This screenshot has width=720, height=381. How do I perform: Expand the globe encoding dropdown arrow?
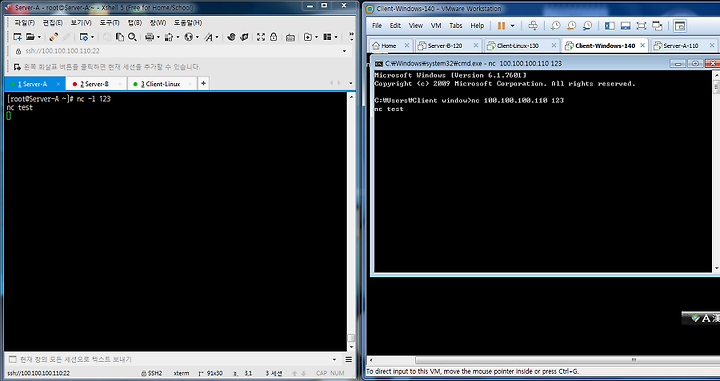point(197,38)
